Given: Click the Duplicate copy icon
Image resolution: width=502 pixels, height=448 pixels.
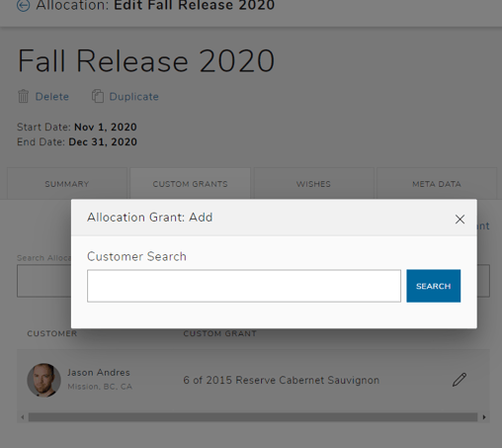Looking at the screenshot, I should tap(98, 96).
